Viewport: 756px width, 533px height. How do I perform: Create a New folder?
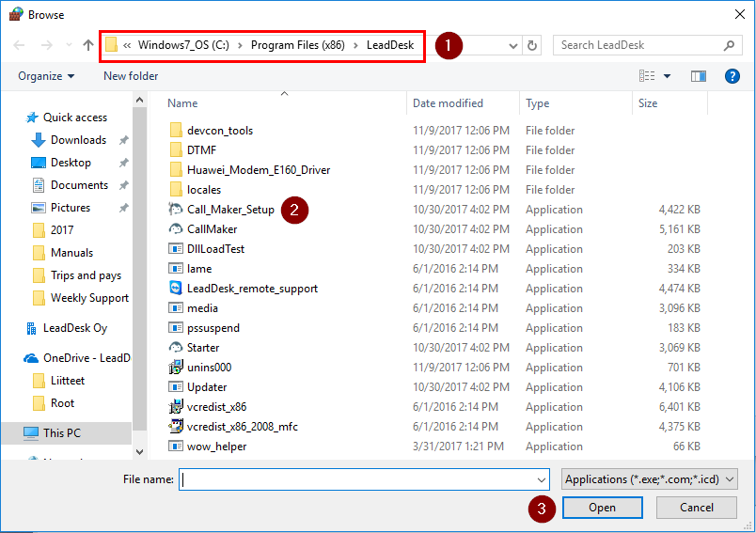tap(131, 76)
